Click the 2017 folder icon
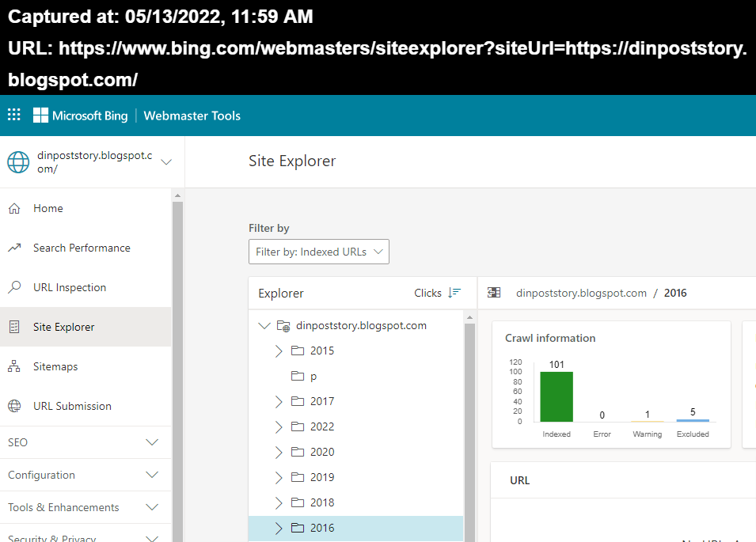 tap(298, 401)
